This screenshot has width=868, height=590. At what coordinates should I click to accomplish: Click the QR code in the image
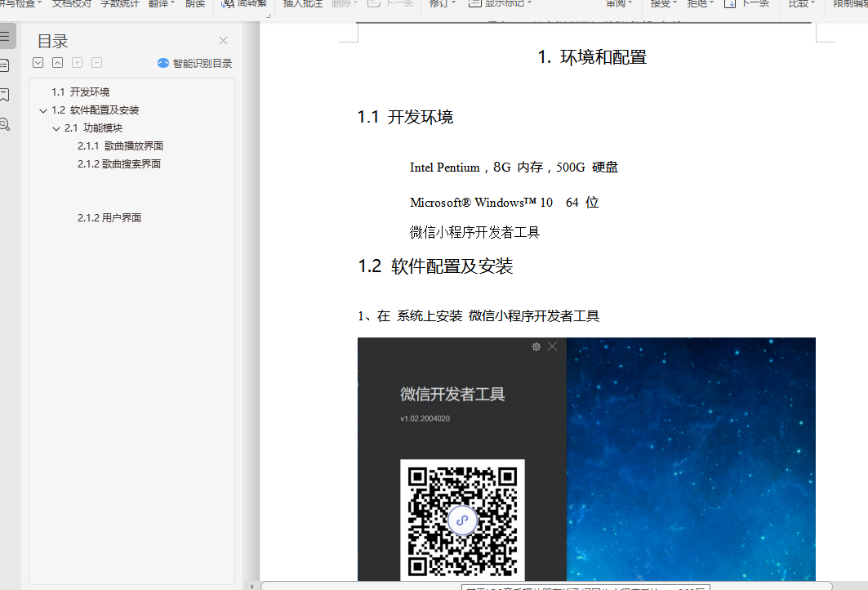[463, 521]
